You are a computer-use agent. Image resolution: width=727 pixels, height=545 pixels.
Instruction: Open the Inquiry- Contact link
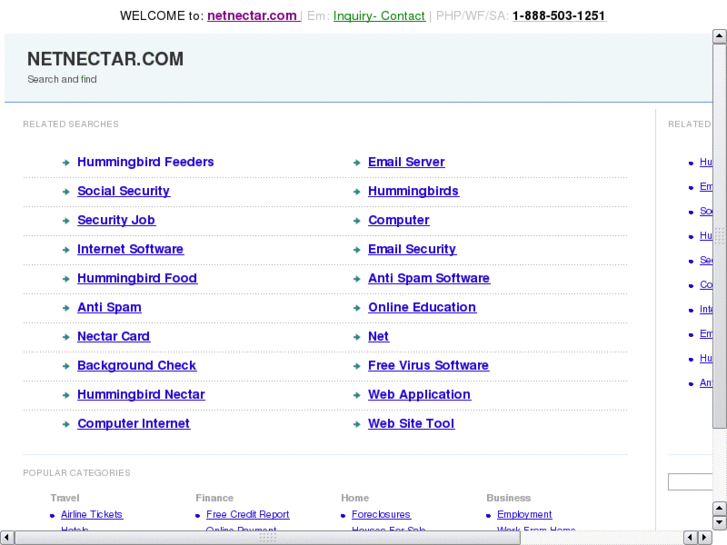(379, 16)
